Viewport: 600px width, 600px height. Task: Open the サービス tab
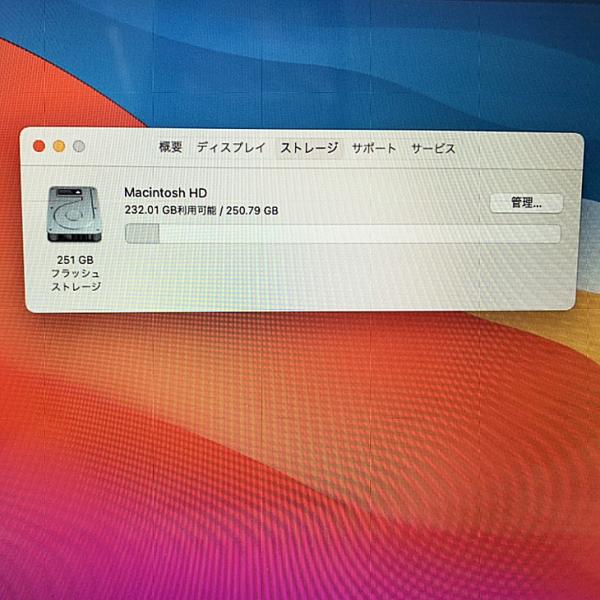[x=433, y=148]
